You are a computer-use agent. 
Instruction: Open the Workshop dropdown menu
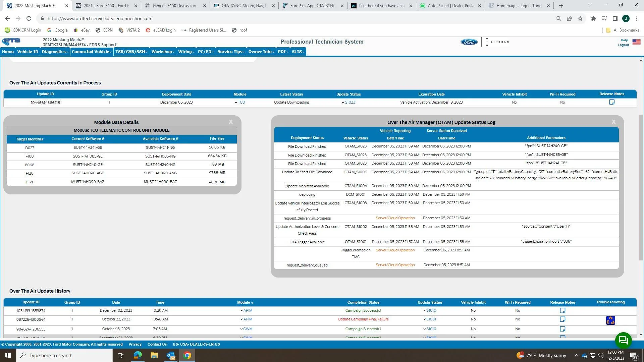pos(163,52)
